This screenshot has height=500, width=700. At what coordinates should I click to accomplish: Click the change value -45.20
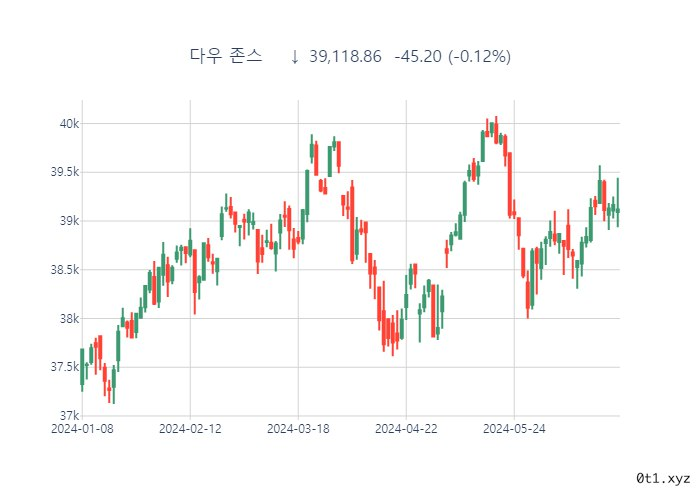(418, 57)
